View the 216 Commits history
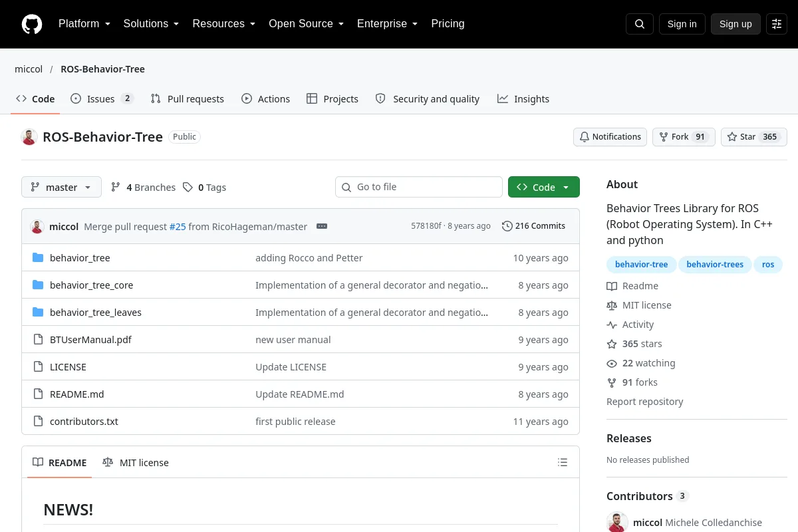Screen dimensions: 798x532 tap(533, 226)
